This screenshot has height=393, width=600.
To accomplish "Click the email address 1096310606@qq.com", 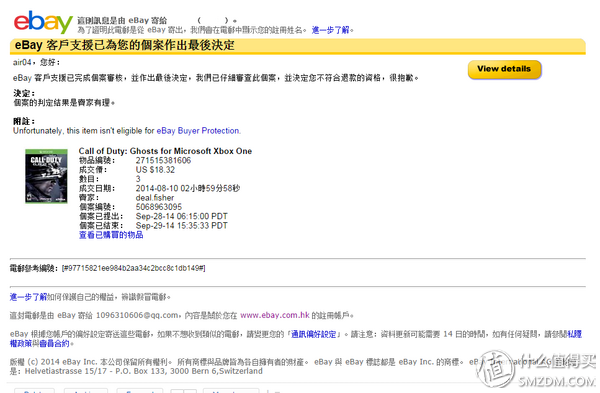I will [137, 315].
